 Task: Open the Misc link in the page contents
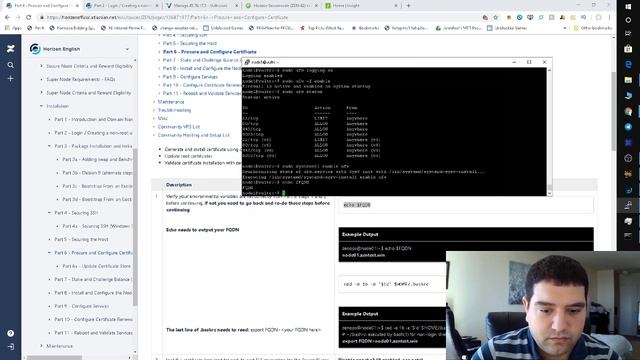pyautogui.click(x=162, y=118)
